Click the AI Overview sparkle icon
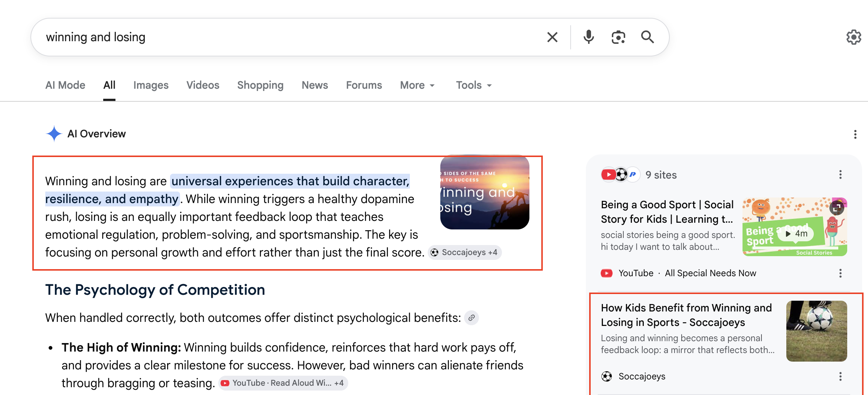The height and width of the screenshot is (395, 868). 54,134
